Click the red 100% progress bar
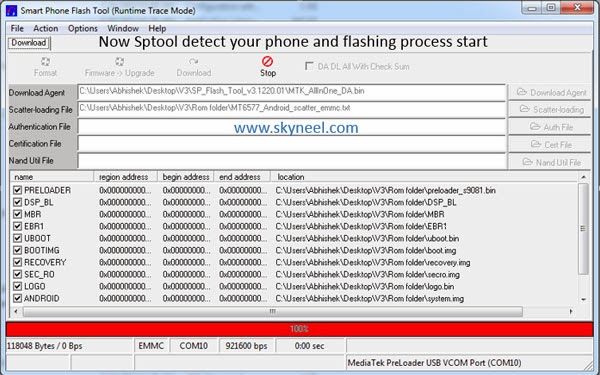Image resolution: width=600 pixels, height=375 pixels. (300, 329)
